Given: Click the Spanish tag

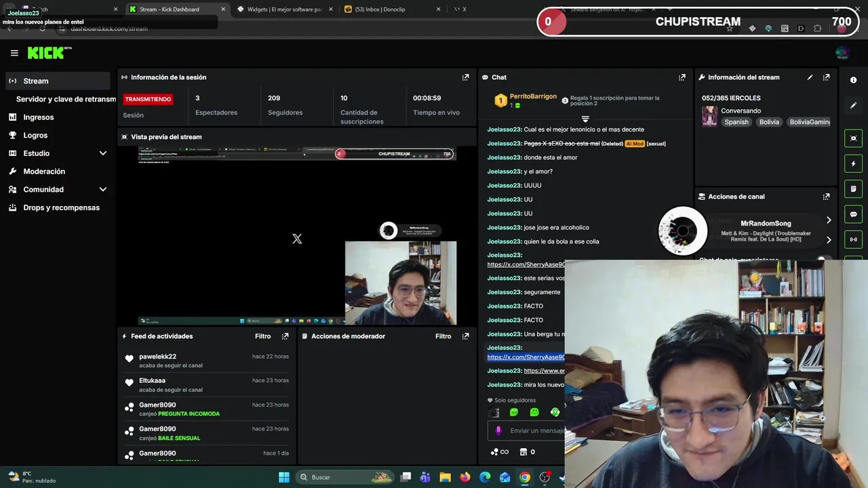Looking at the screenshot, I should click(736, 122).
